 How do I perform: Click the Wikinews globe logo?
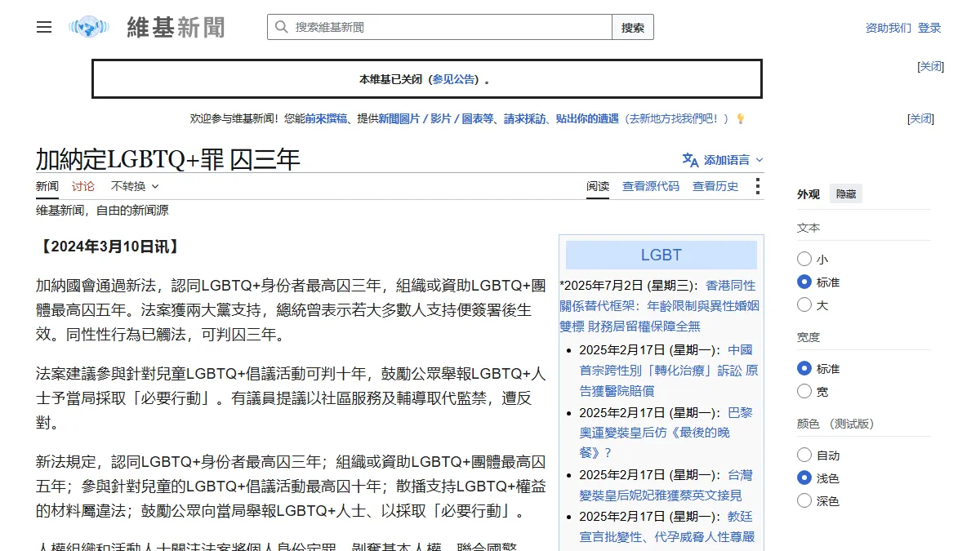89,27
